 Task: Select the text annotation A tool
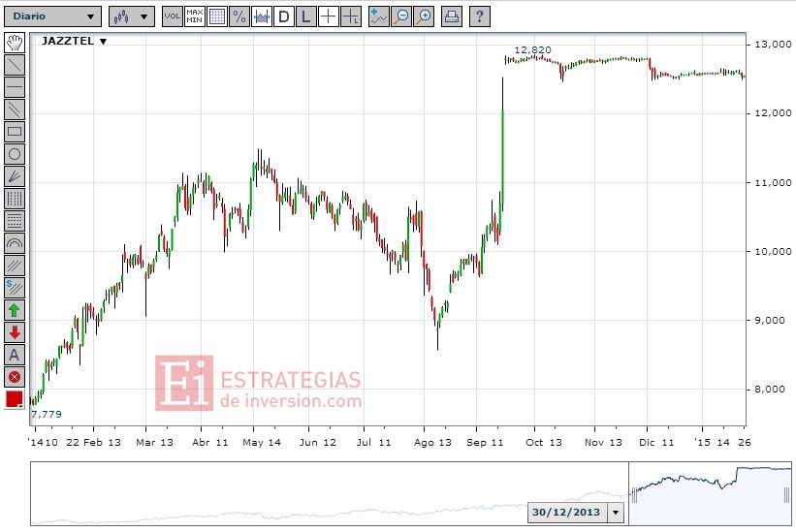click(15, 355)
